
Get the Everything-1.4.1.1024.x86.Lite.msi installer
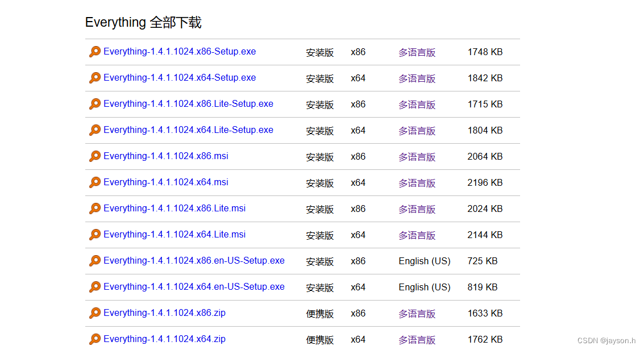click(174, 209)
